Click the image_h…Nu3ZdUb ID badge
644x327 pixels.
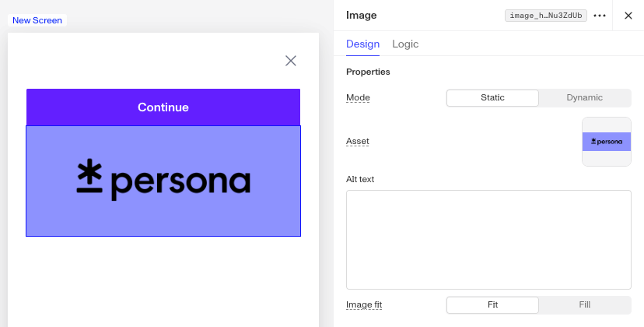point(546,16)
